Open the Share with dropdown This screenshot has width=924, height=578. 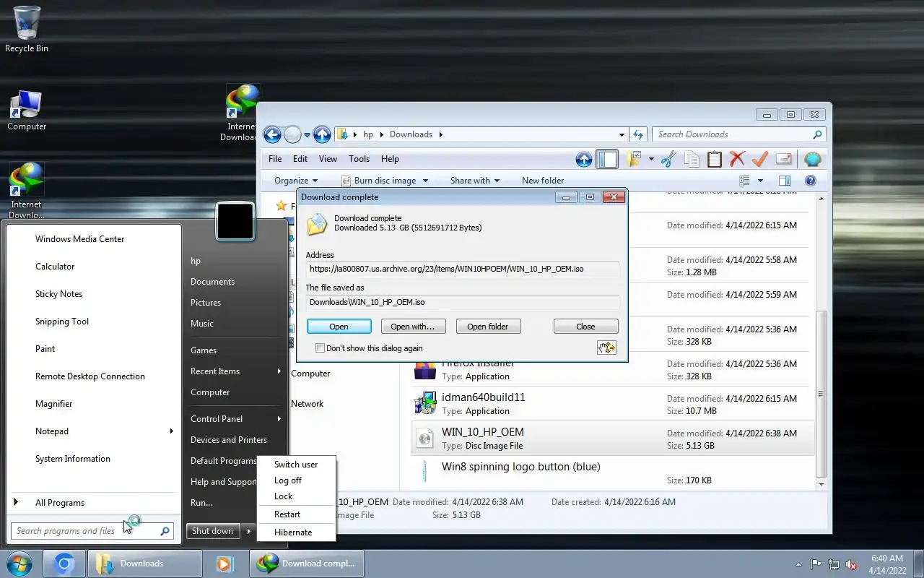click(x=475, y=181)
